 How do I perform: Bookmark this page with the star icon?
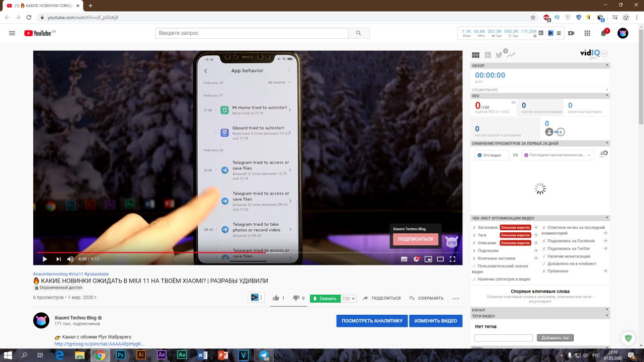pos(533,17)
